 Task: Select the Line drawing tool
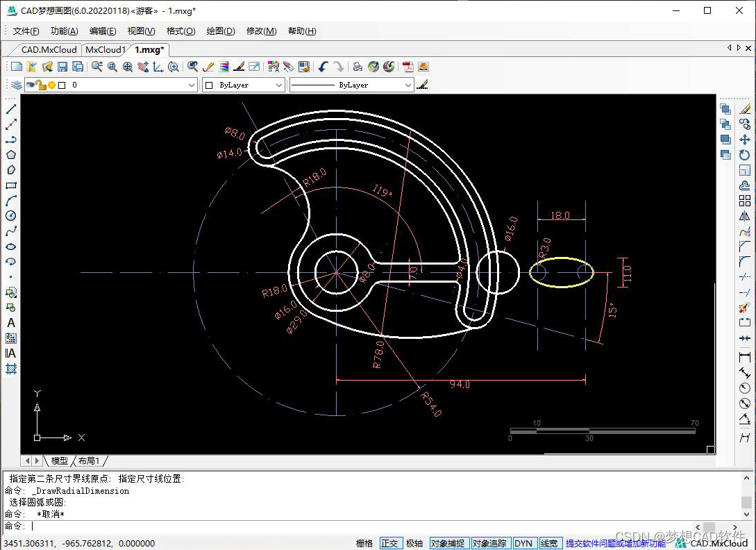click(10, 109)
